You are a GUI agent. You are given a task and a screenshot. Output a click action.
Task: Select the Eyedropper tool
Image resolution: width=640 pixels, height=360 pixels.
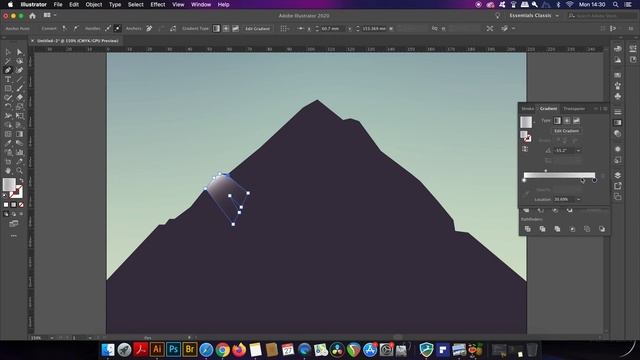point(8,143)
